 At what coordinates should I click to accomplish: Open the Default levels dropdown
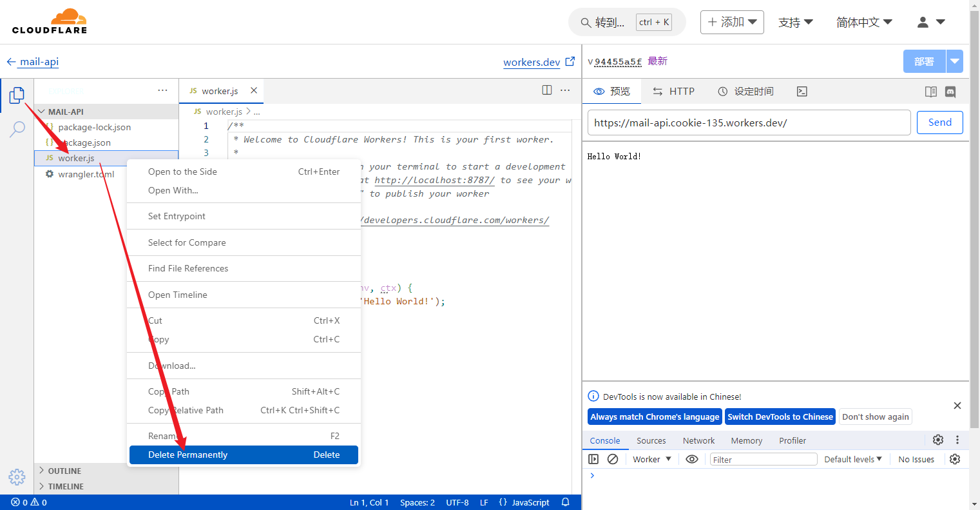coord(852,459)
